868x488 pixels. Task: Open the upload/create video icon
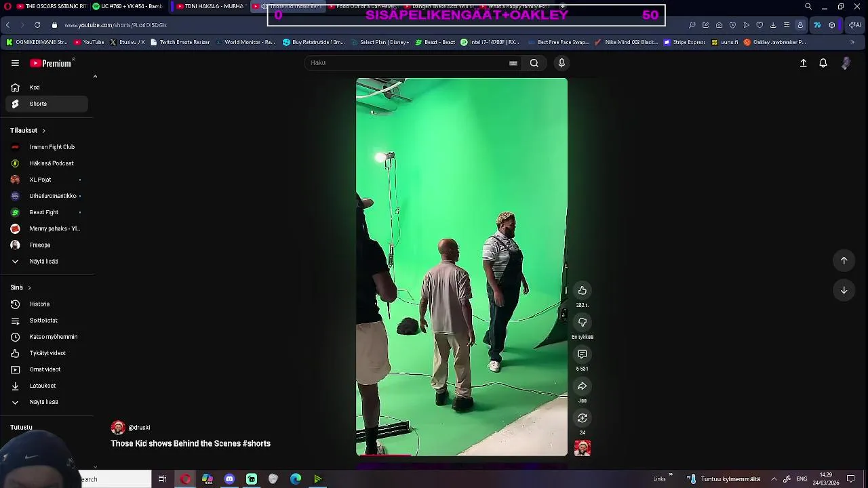click(x=803, y=63)
